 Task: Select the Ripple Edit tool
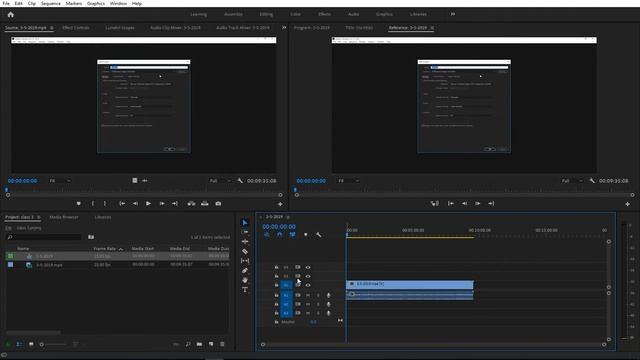(x=245, y=242)
